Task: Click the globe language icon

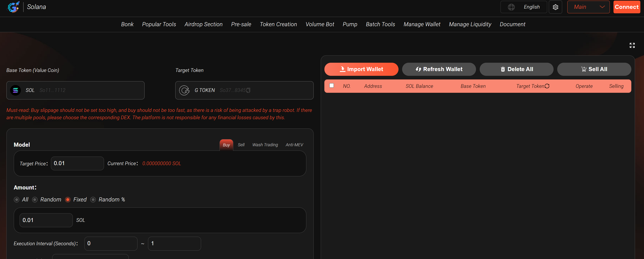Action: [x=511, y=7]
